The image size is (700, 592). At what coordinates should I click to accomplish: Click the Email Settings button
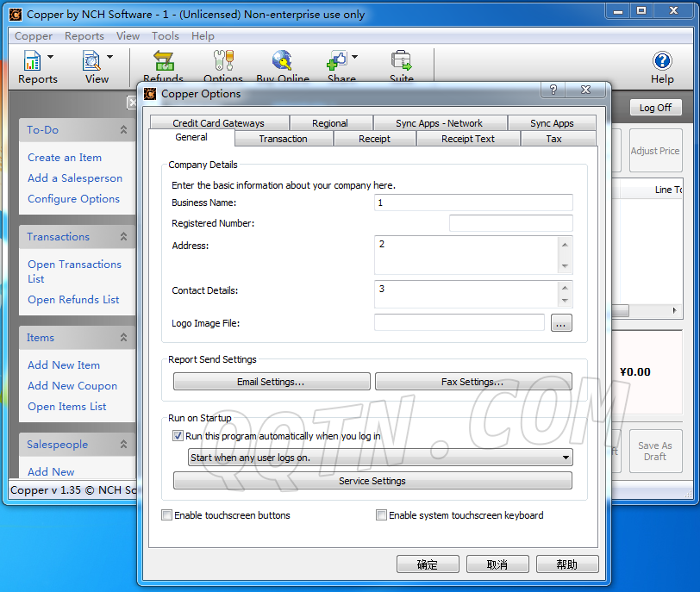pyautogui.click(x=272, y=382)
